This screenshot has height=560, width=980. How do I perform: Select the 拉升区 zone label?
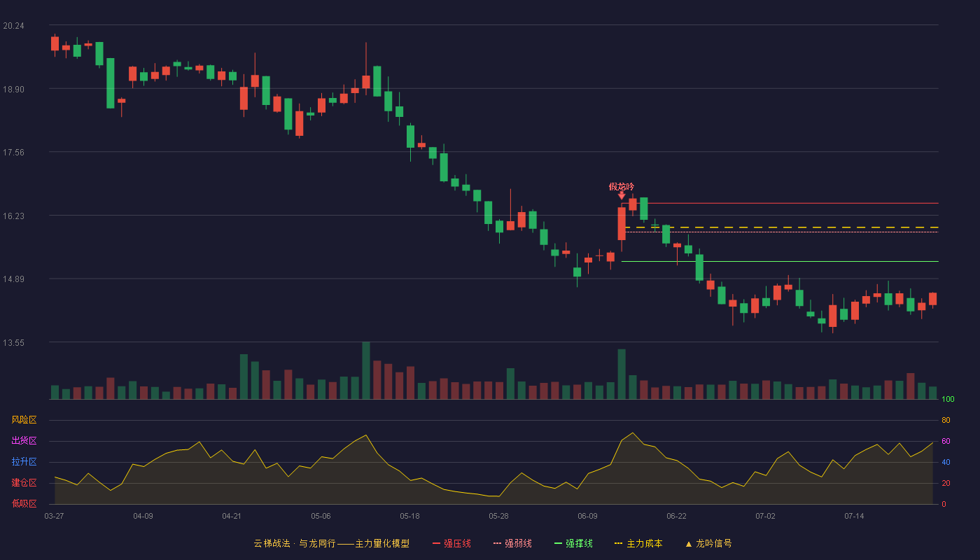(24, 462)
